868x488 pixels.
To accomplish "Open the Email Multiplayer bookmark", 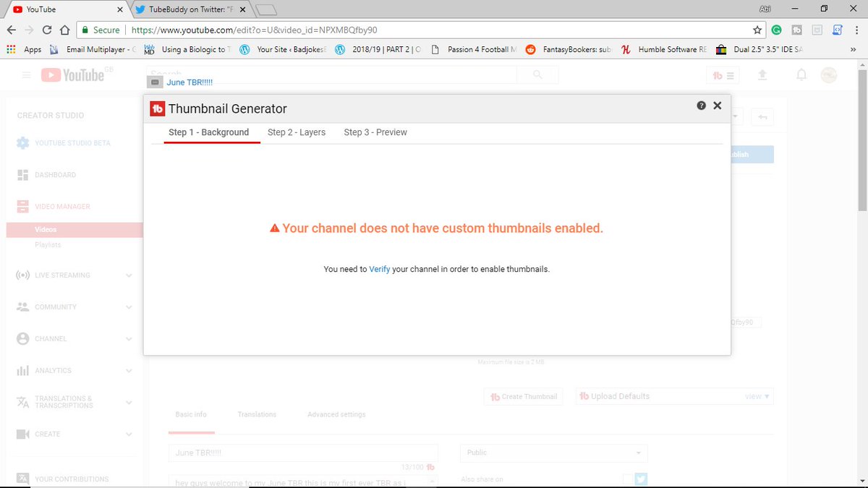I will pos(92,50).
